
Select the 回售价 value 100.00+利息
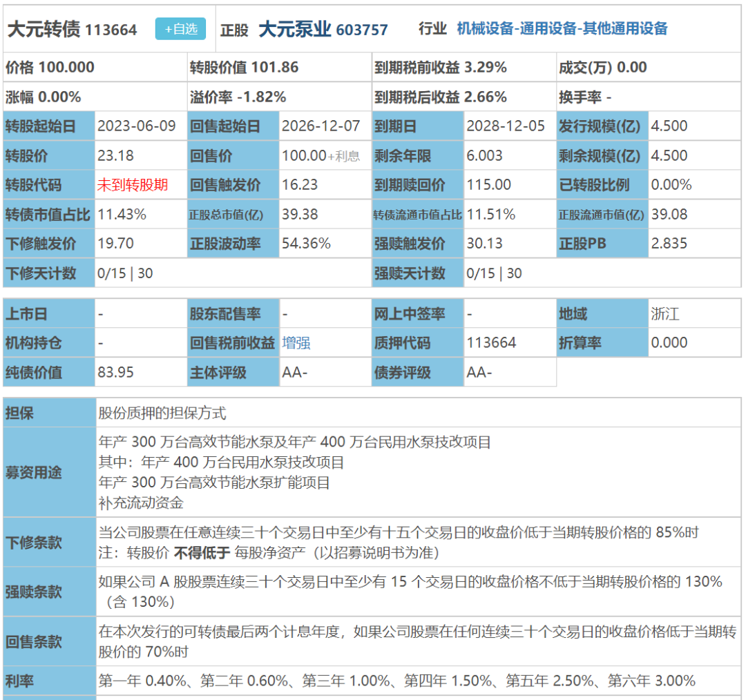(321, 155)
